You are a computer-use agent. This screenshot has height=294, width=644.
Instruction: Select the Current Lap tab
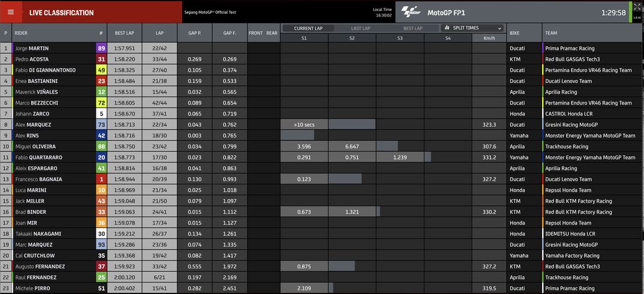click(309, 28)
